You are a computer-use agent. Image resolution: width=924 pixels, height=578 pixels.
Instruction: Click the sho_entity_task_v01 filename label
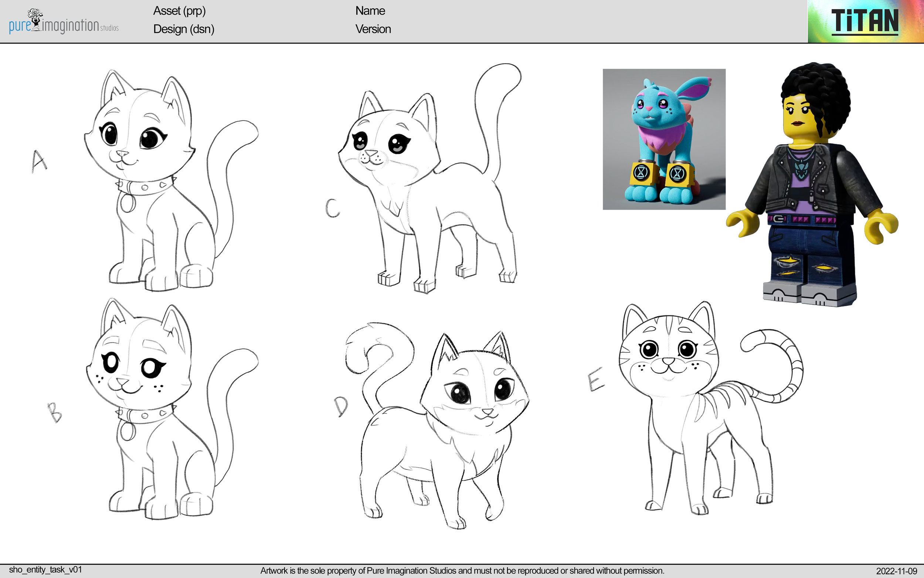click(x=46, y=569)
